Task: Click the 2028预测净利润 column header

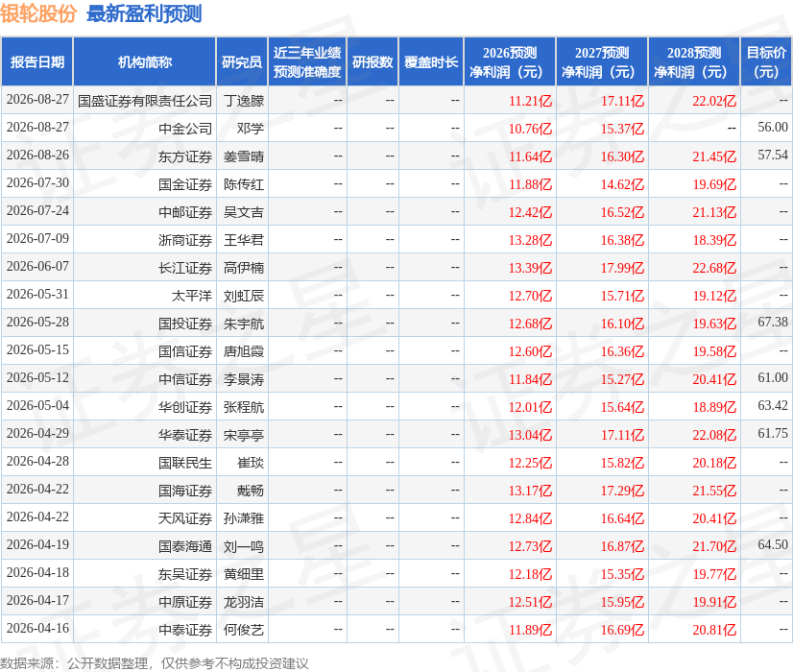Action: click(694, 61)
